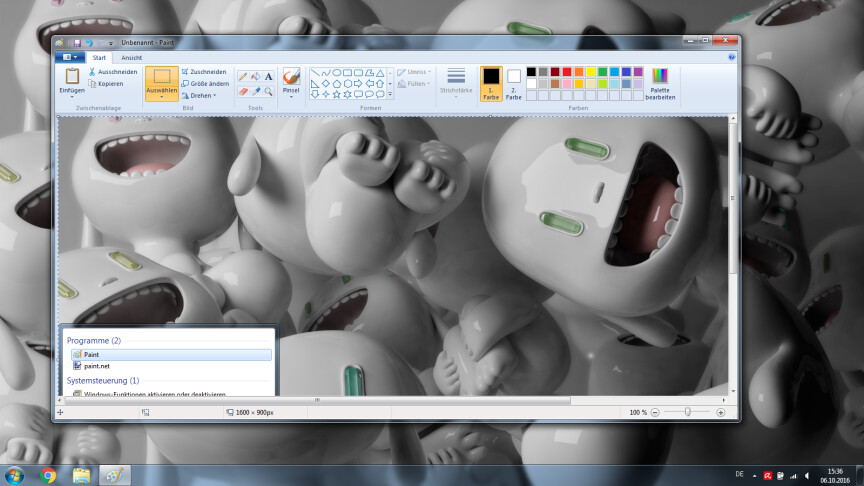Viewport: 864px width, 486px height.
Task: Activate 2. Farbe background color
Action: coord(514,84)
